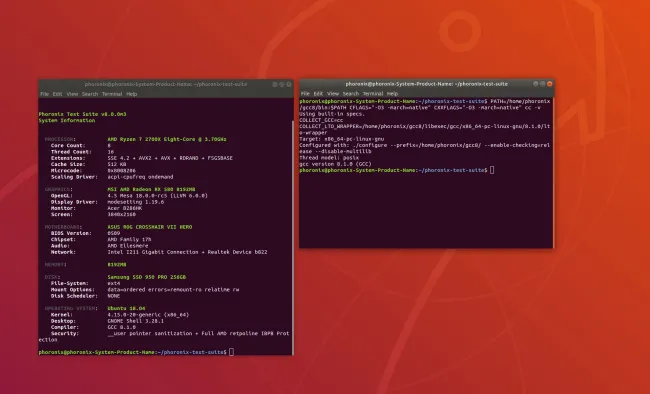Maximize the gcc output terminal window
Screen dimensions: 650x394
click(x=543, y=84)
